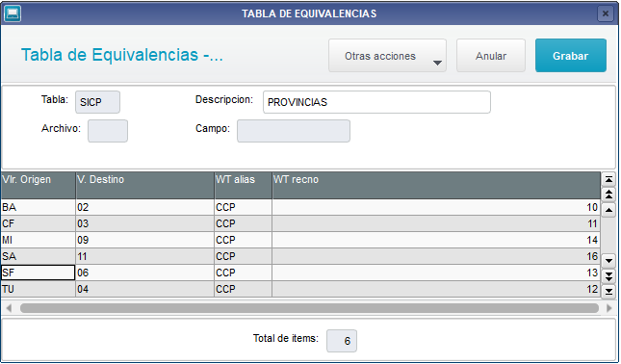Image resolution: width=621 pixels, height=364 pixels.
Task: Select the MI origin cell
Action: tap(38, 240)
